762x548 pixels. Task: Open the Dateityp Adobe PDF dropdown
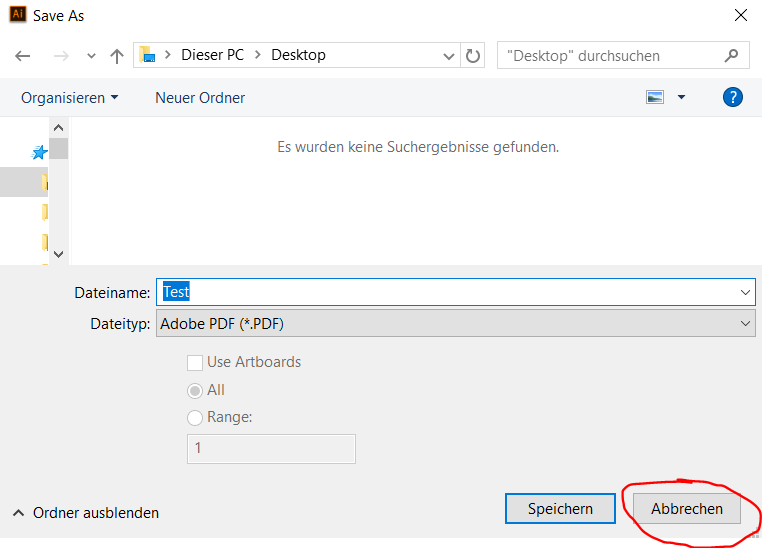point(456,323)
